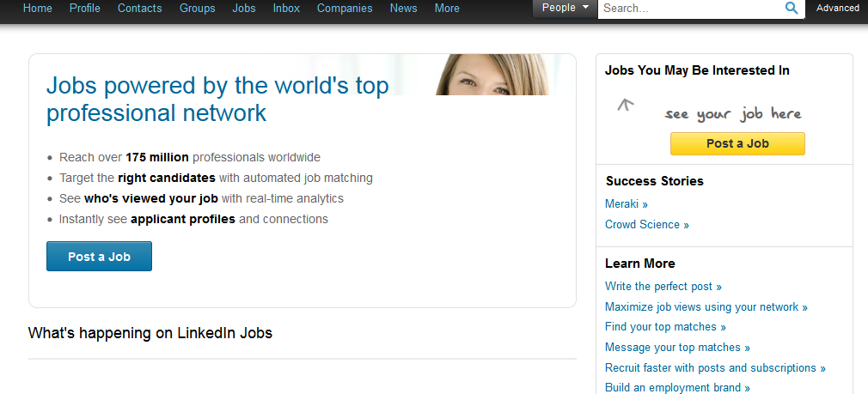Go to Home in navigation bar
Viewport: 868px width, 394px height.
pyautogui.click(x=38, y=9)
